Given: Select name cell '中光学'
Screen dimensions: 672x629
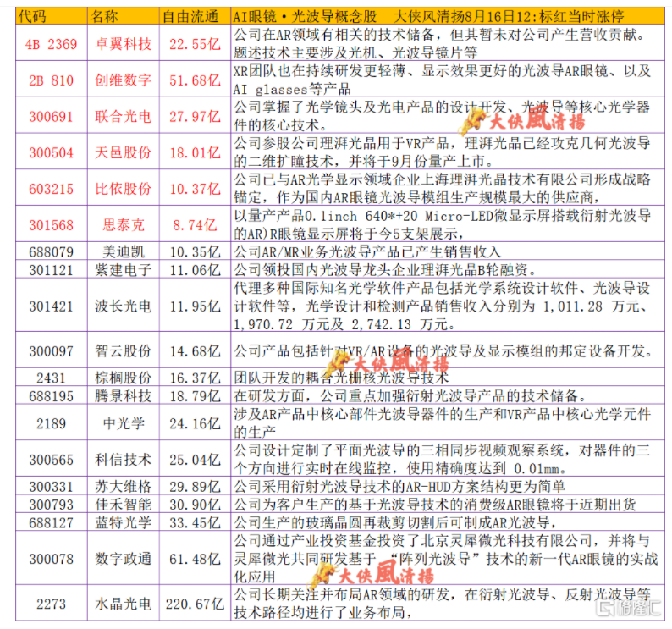Looking at the screenshot, I should click(124, 422).
